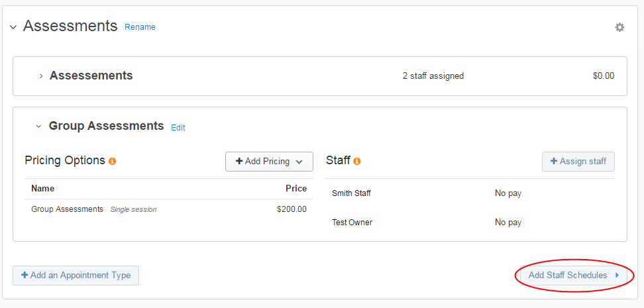This screenshot has width=644, height=308.
Task: Click the Pricing Options info icon
Action: pos(112,162)
